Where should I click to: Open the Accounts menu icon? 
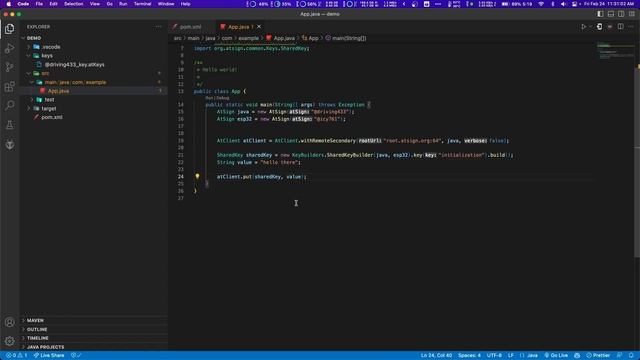(x=9, y=322)
